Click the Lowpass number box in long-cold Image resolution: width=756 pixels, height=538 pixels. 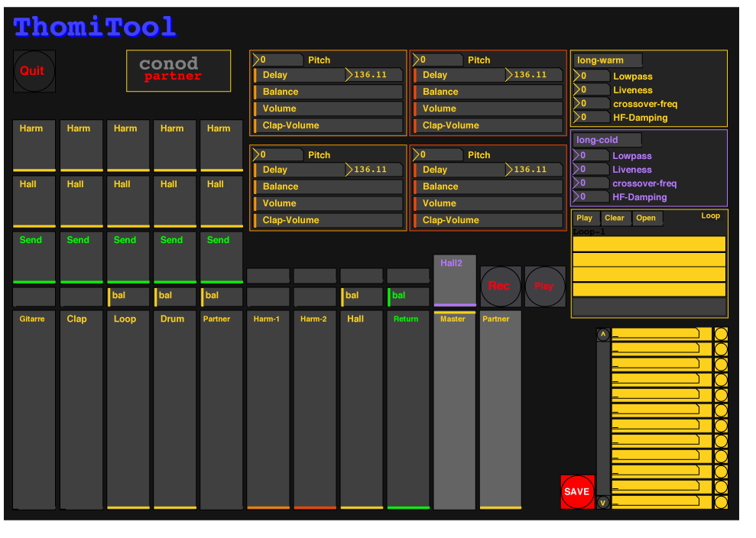pyautogui.click(x=591, y=156)
